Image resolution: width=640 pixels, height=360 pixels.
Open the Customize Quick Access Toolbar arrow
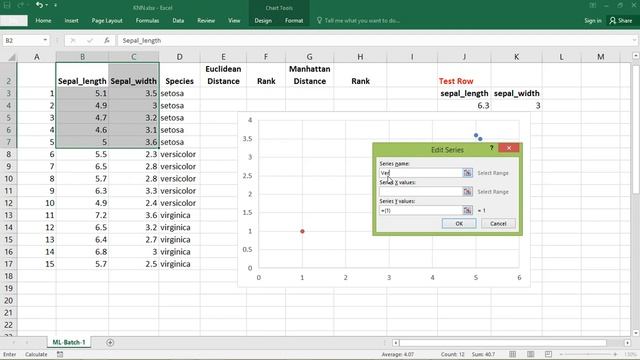[55, 5]
